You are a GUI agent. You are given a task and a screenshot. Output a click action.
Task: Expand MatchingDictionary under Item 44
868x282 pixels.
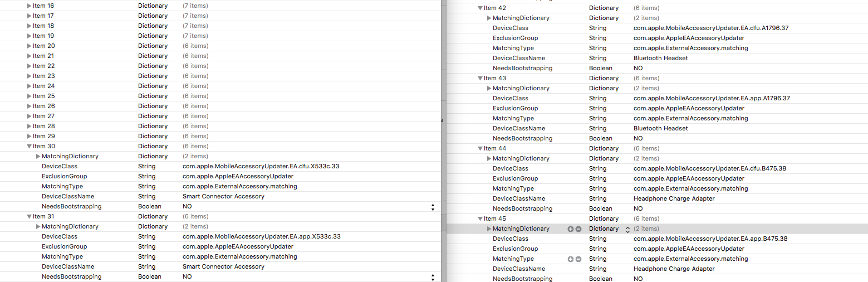(x=489, y=159)
